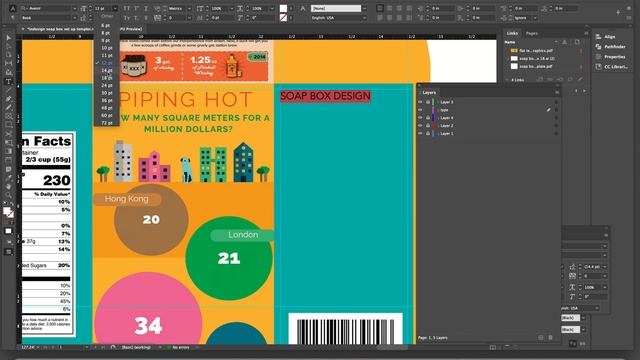This screenshot has height=360, width=640.
Task: Open the vertical scale 100% dropdown
Action: coord(232,9)
